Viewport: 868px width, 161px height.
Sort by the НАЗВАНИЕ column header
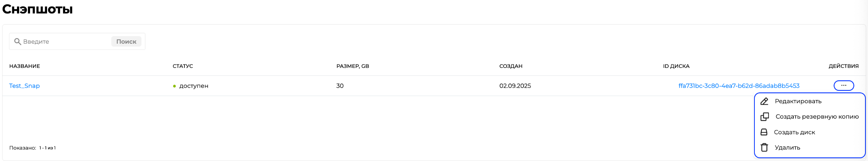click(x=25, y=66)
